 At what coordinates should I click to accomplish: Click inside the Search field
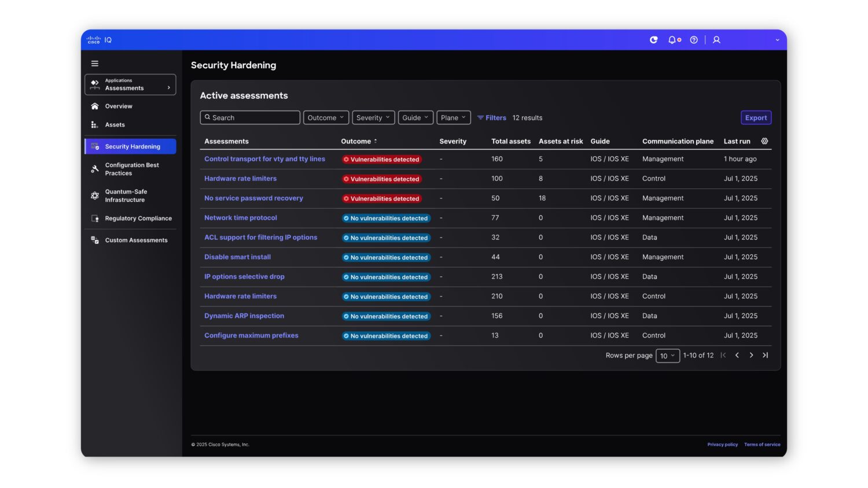[x=250, y=117]
